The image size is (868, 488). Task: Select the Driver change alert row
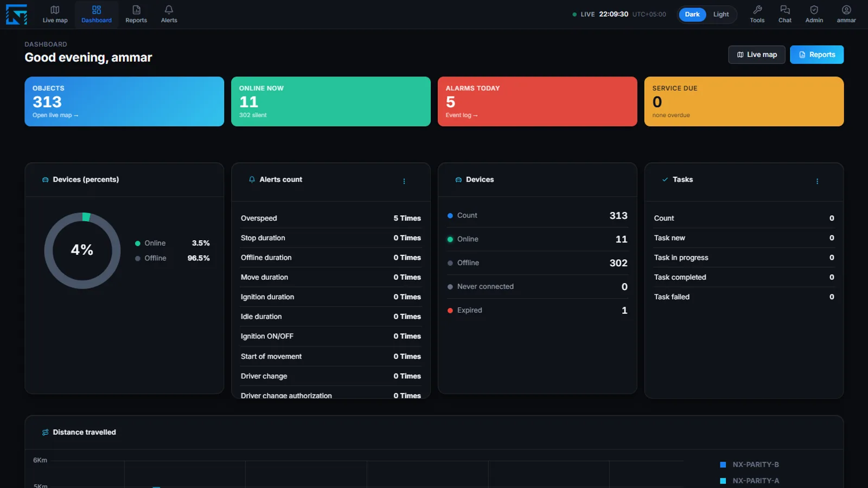[x=331, y=376]
